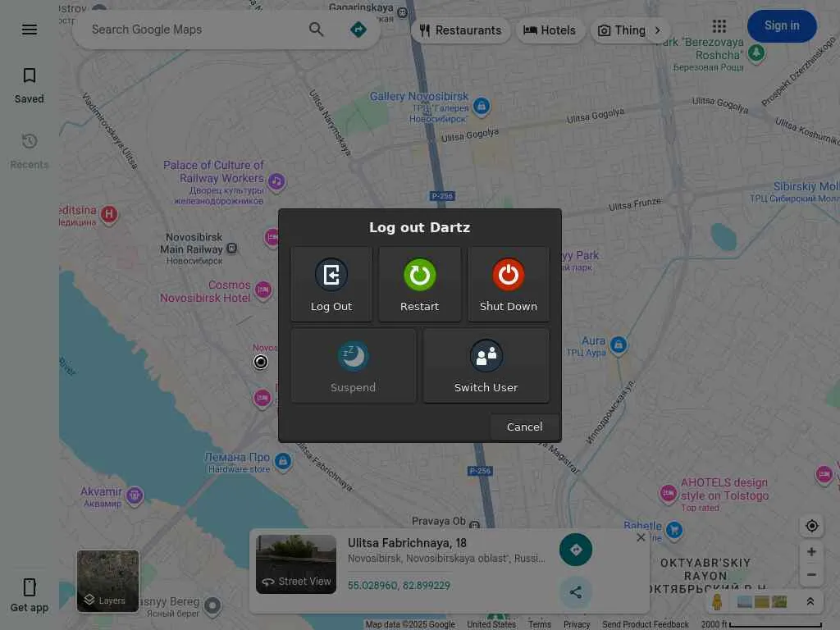The width and height of the screenshot is (840, 630).
Task: Select Palace of Culture music pin
Action: [276, 181]
